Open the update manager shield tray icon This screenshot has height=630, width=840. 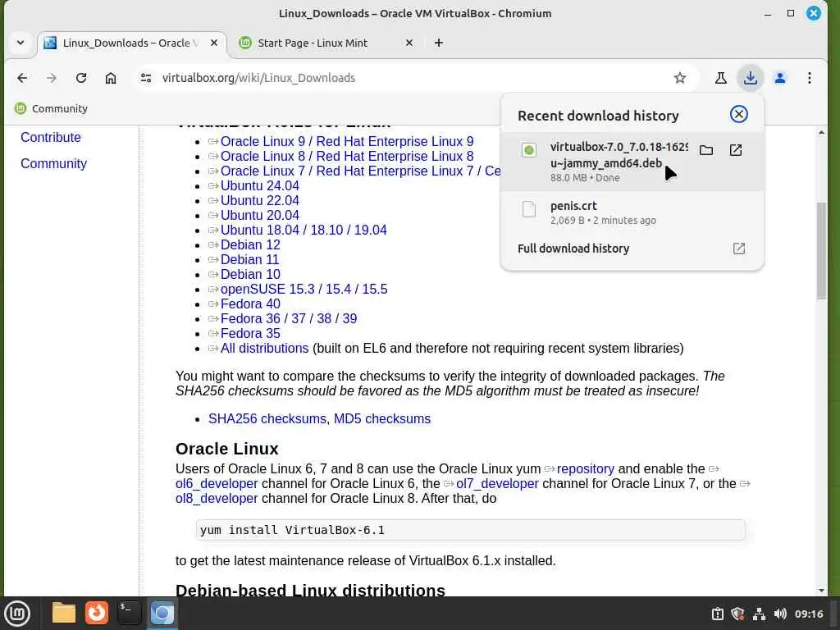coord(737,614)
